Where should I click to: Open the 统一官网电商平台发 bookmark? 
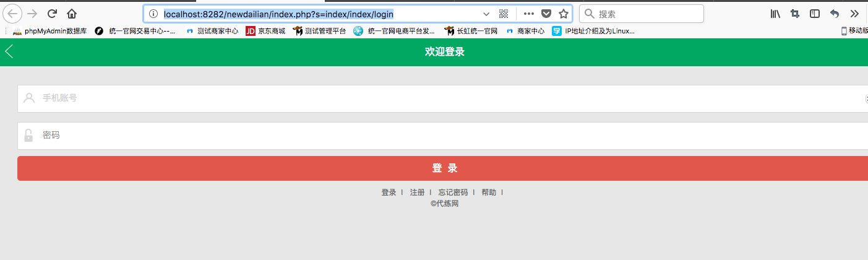pyautogui.click(x=394, y=30)
